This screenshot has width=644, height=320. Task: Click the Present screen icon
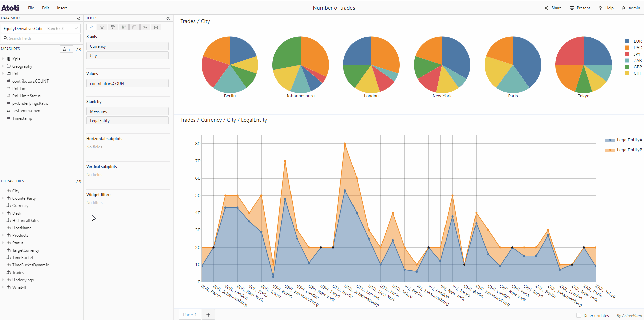[572, 8]
